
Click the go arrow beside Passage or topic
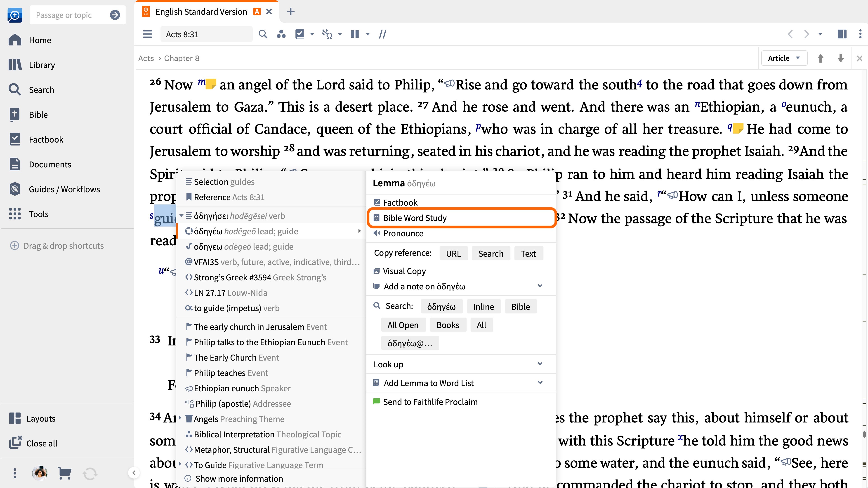[x=115, y=15]
